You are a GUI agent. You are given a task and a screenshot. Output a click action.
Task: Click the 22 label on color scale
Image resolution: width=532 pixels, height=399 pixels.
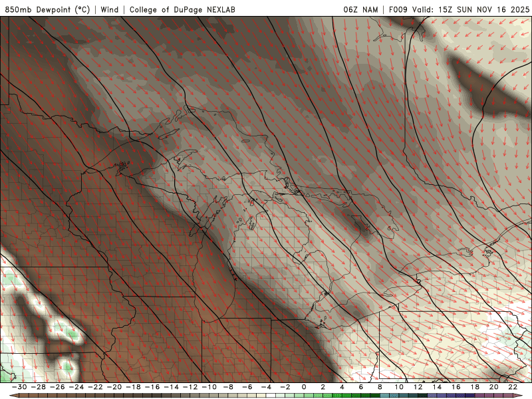click(x=513, y=387)
